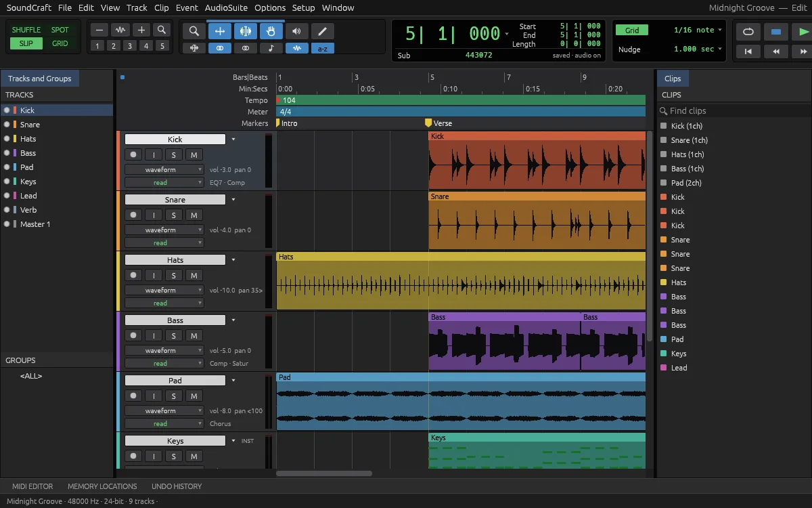
Task: Recall zoom preset 1
Action: coord(97,46)
